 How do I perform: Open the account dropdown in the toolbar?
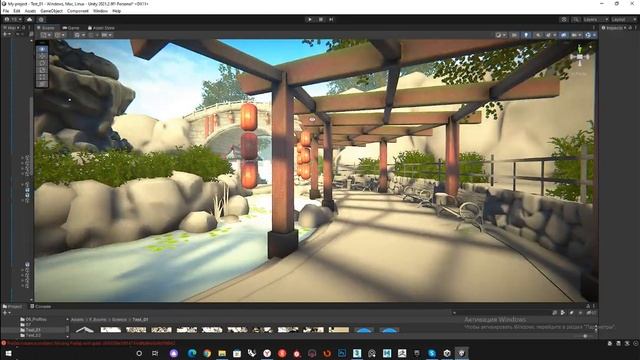point(13,19)
